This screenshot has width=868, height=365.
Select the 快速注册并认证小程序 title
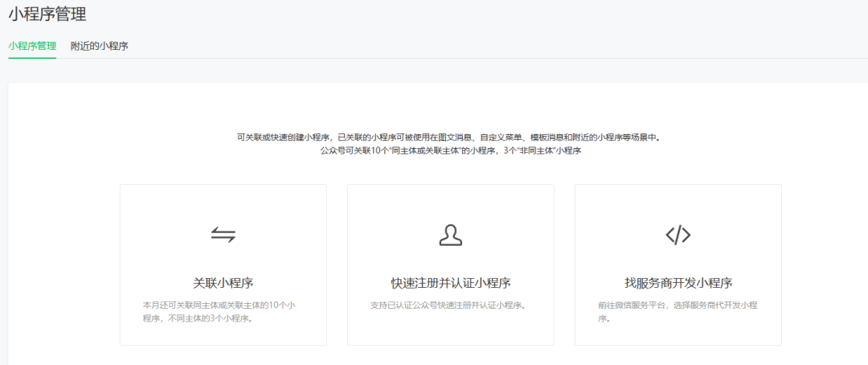[450, 283]
